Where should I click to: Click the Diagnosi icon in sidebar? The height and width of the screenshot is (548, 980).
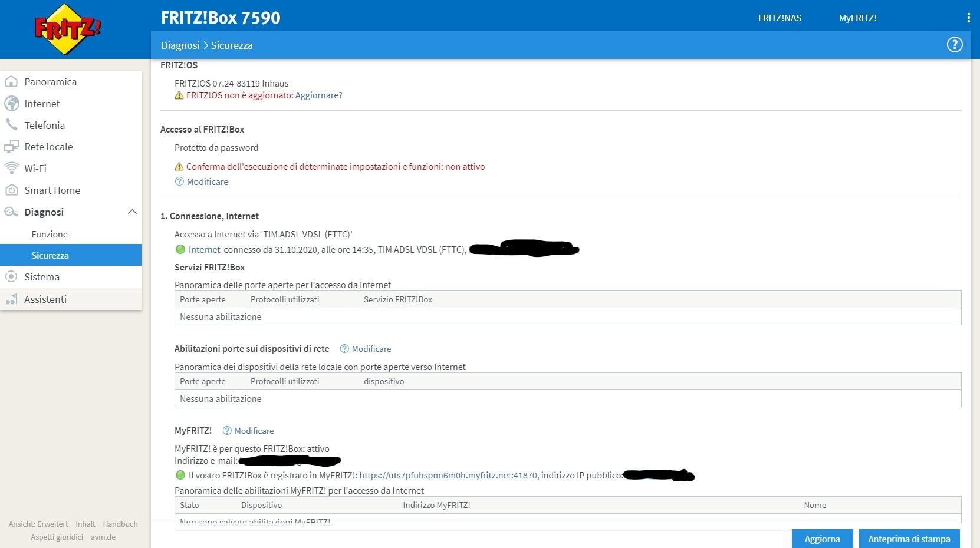click(x=11, y=212)
